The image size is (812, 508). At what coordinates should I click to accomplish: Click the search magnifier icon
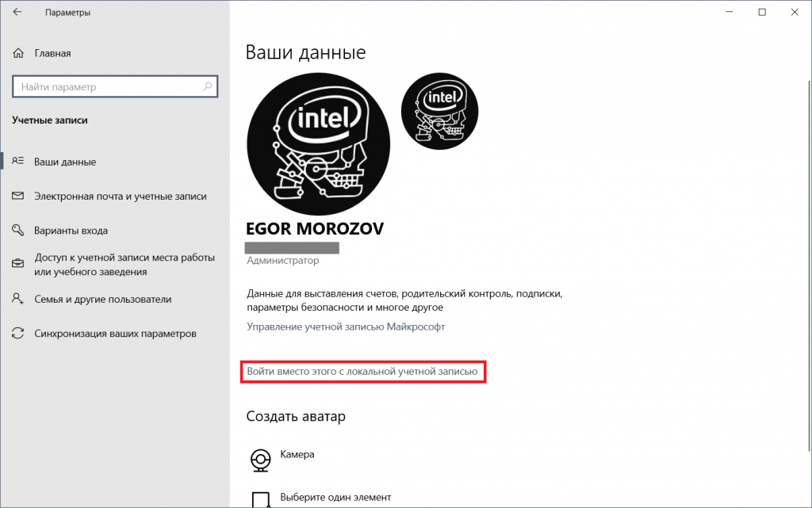(x=208, y=86)
